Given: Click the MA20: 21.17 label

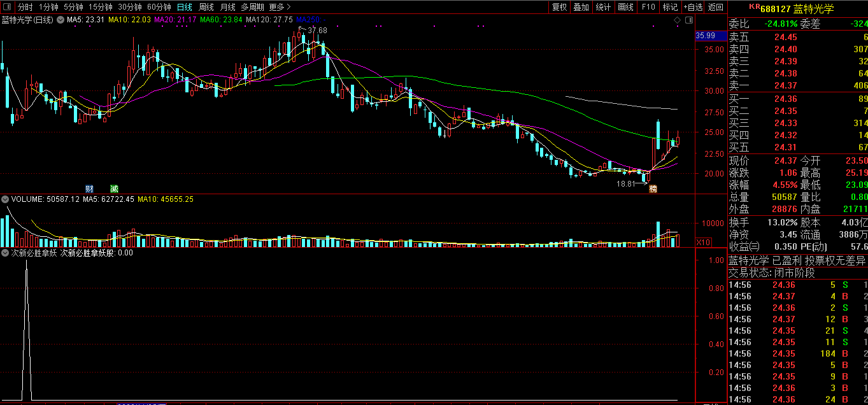Looking at the screenshot, I should point(175,20).
